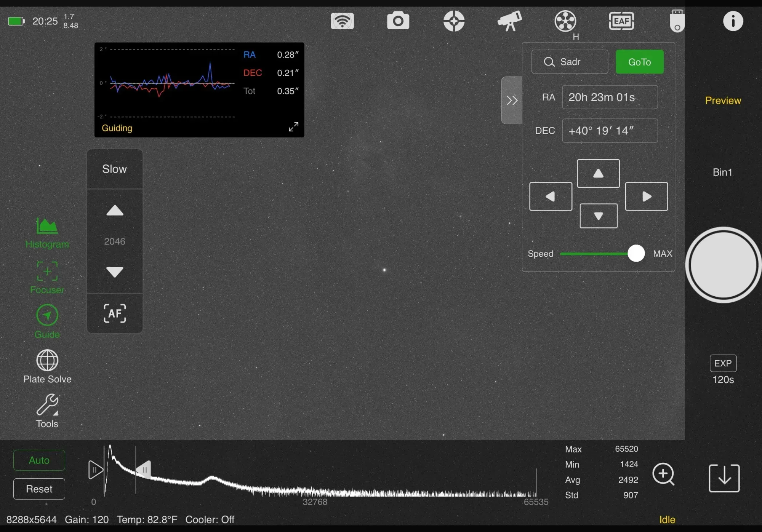762x532 pixels.
Task: Toggle the Focuser panel
Action: click(x=47, y=277)
